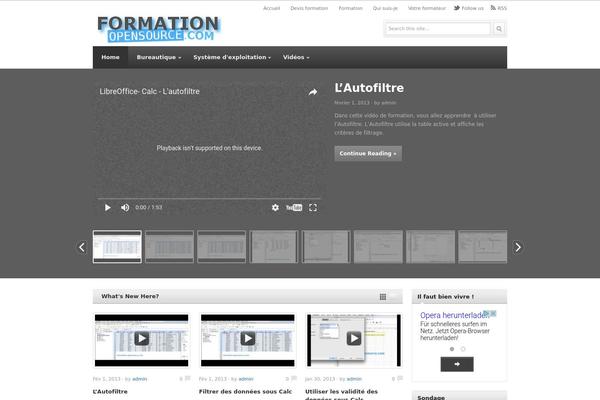Click the comment icon on the Filtrer des données post
Viewport: 600px width, 400px height.
point(293,379)
